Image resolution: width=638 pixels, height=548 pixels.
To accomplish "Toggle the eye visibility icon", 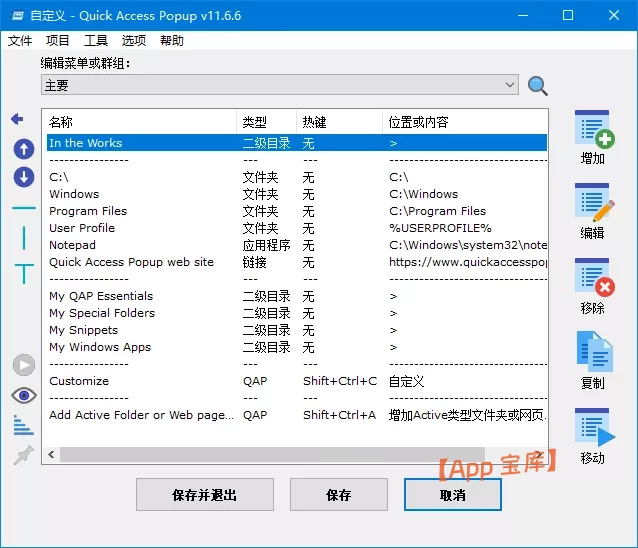I will point(24,395).
